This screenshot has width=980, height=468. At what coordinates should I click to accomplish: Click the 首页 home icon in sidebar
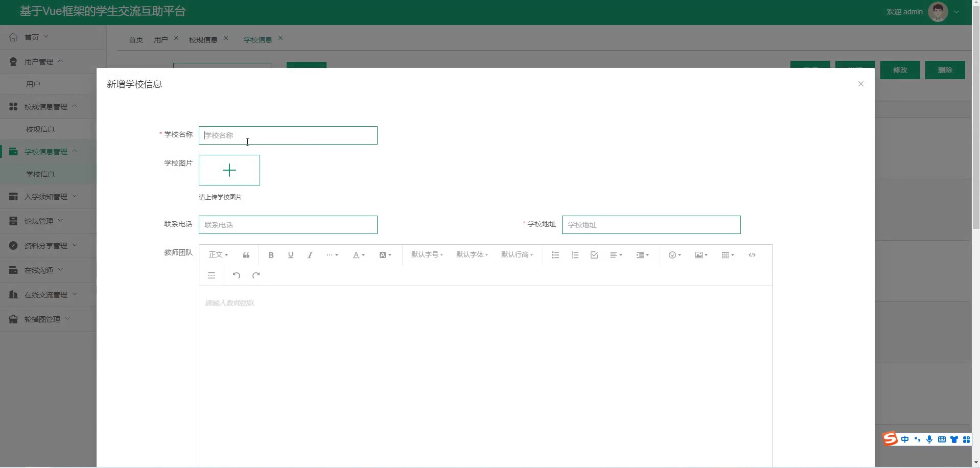click(13, 37)
